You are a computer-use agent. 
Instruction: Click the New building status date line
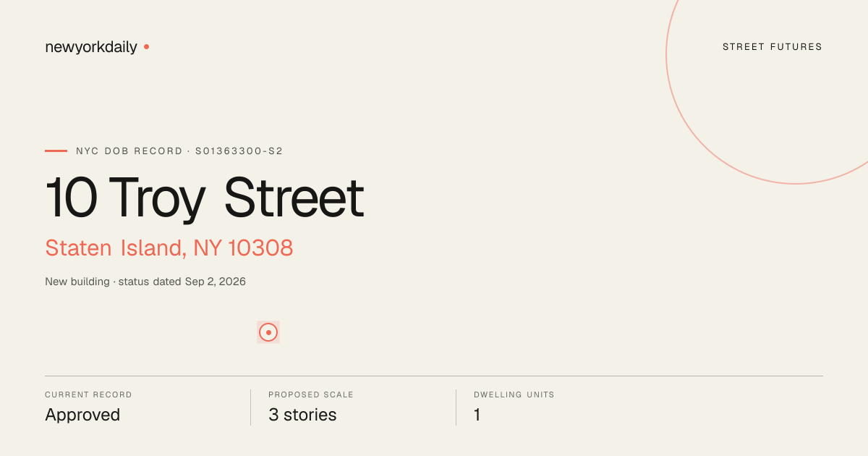145,282
